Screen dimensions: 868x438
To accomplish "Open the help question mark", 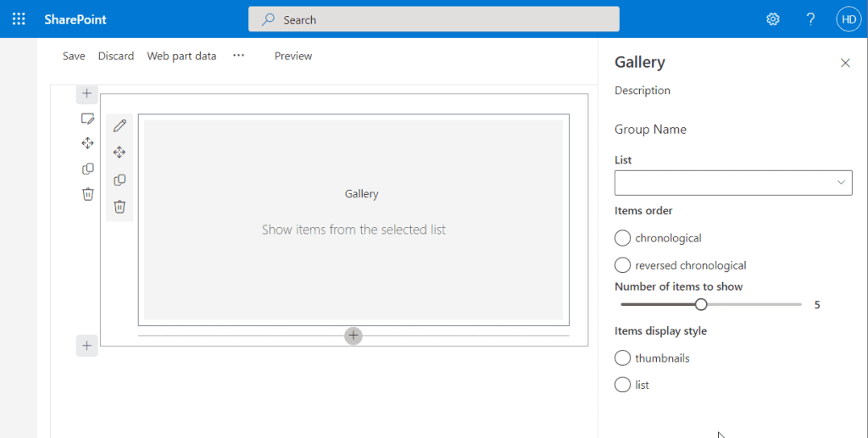I will 810,19.
